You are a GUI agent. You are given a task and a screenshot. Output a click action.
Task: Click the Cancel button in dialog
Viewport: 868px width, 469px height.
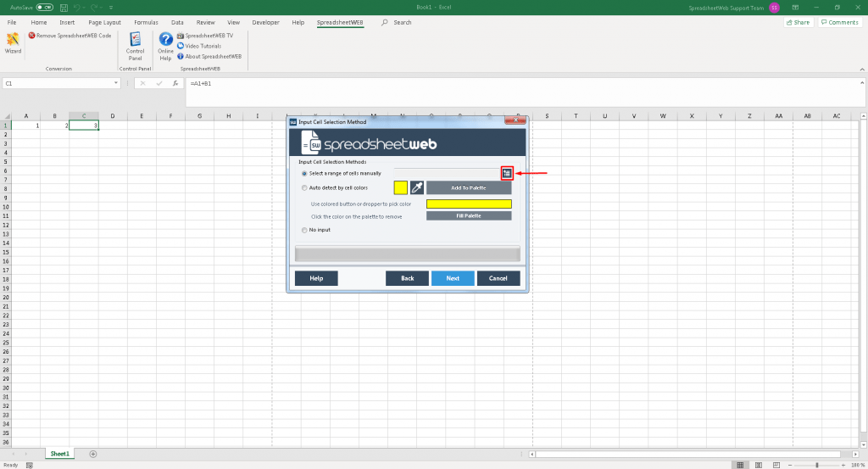(x=498, y=278)
